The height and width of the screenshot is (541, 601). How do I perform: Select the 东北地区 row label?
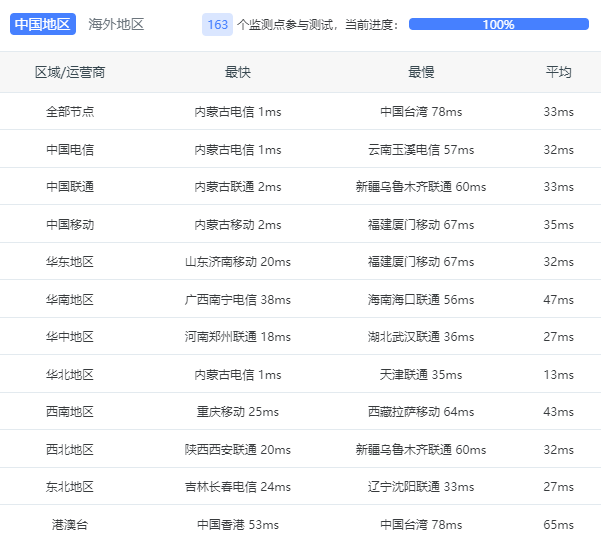[70, 487]
